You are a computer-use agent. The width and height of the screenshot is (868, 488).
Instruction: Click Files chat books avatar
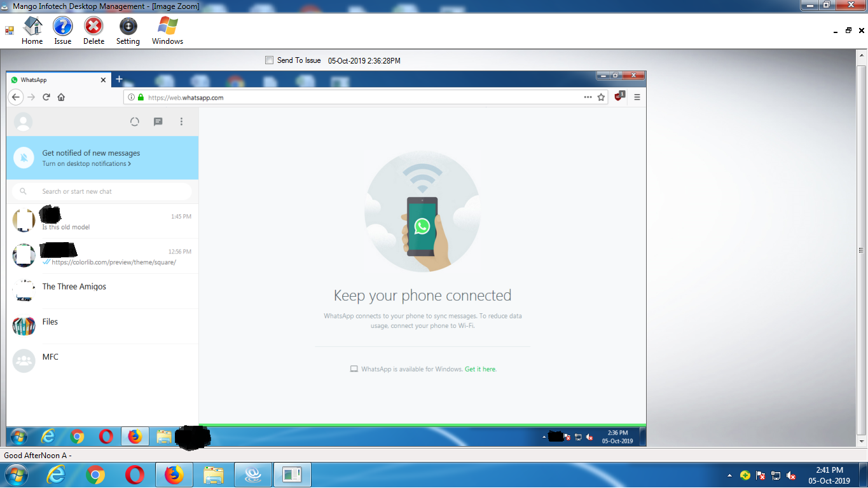24,326
